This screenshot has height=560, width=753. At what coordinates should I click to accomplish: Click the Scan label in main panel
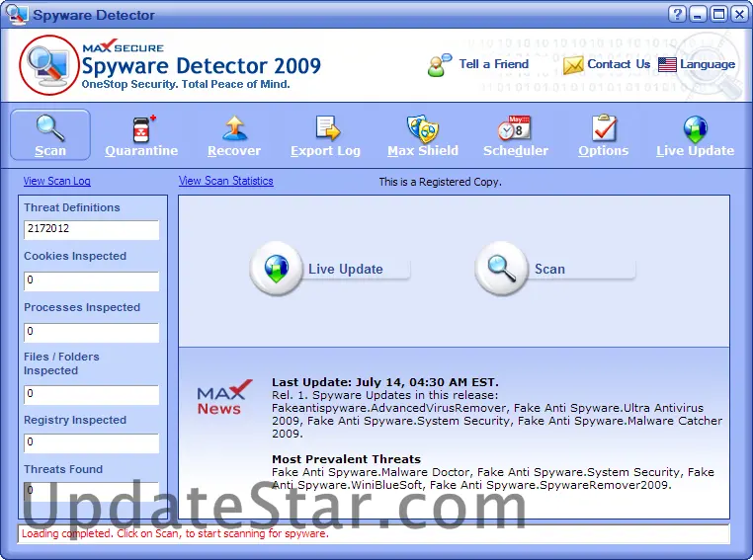click(x=549, y=270)
